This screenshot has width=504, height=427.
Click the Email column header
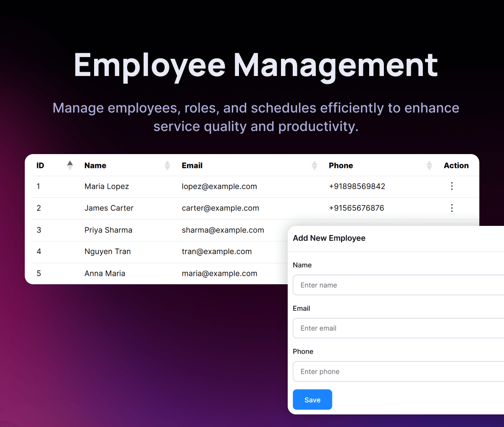tap(192, 165)
